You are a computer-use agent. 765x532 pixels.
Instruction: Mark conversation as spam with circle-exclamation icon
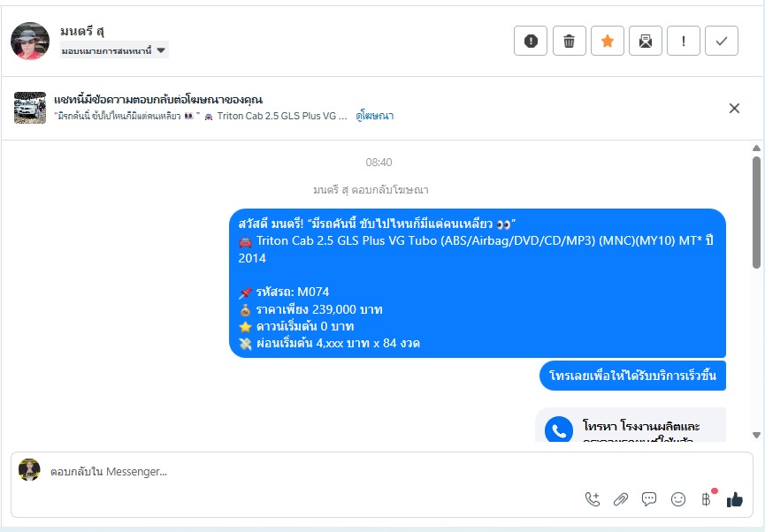pos(531,41)
